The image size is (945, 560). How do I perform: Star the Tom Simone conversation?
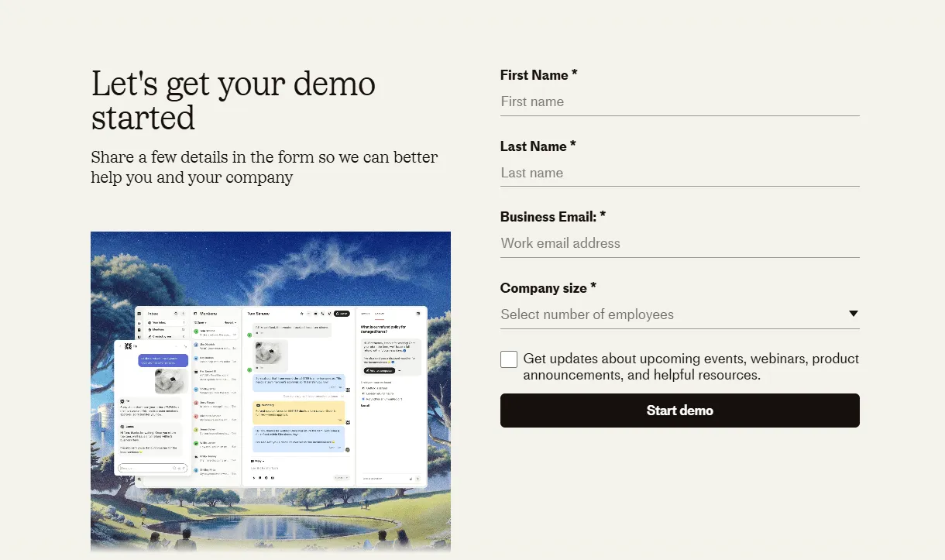(301, 314)
